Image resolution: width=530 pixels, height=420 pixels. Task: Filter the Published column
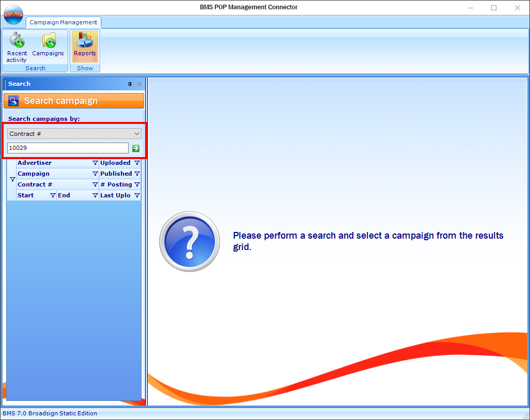click(137, 174)
